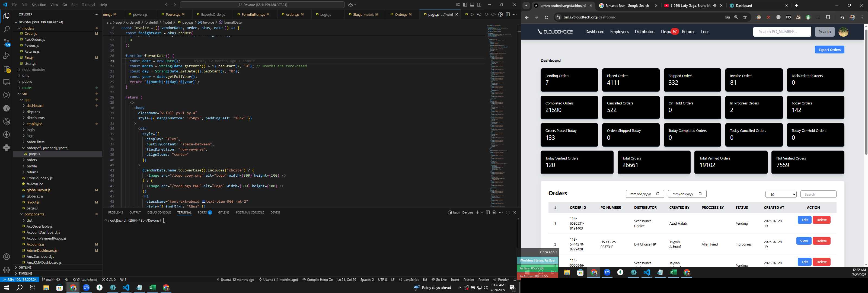Image resolution: width=868 pixels, height=293 pixels.
Task: Toggle Primary Side Bar visibility in VS Code
Action: 465,5
